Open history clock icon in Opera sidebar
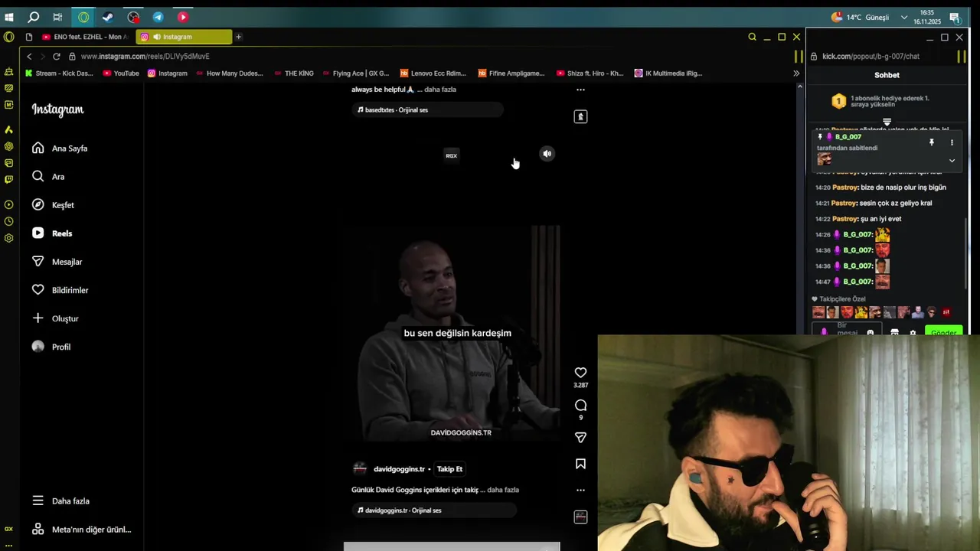The height and width of the screenshot is (551, 980). tap(8, 221)
